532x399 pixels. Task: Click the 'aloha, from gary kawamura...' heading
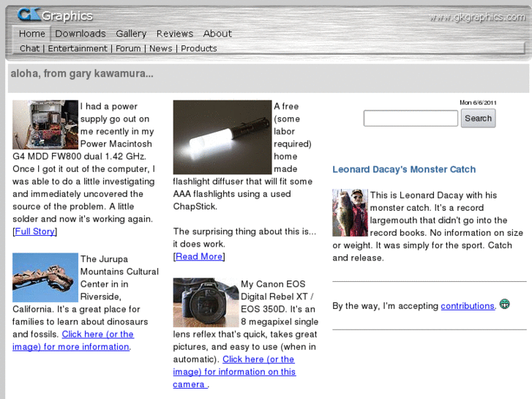pos(82,73)
